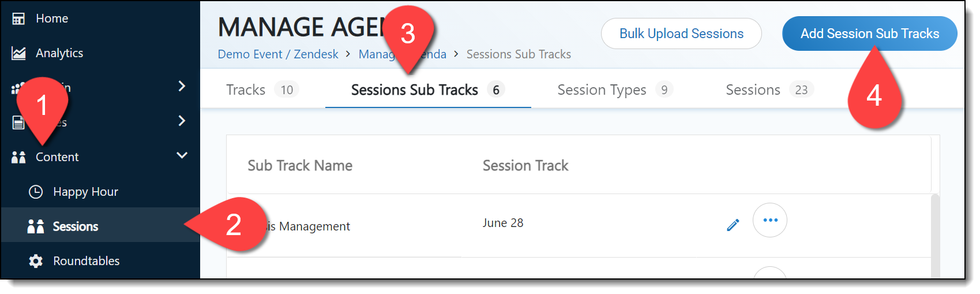Screen dimensions: 980x294
Task: Click the Sessions sidebar icon
Action: 36,226
